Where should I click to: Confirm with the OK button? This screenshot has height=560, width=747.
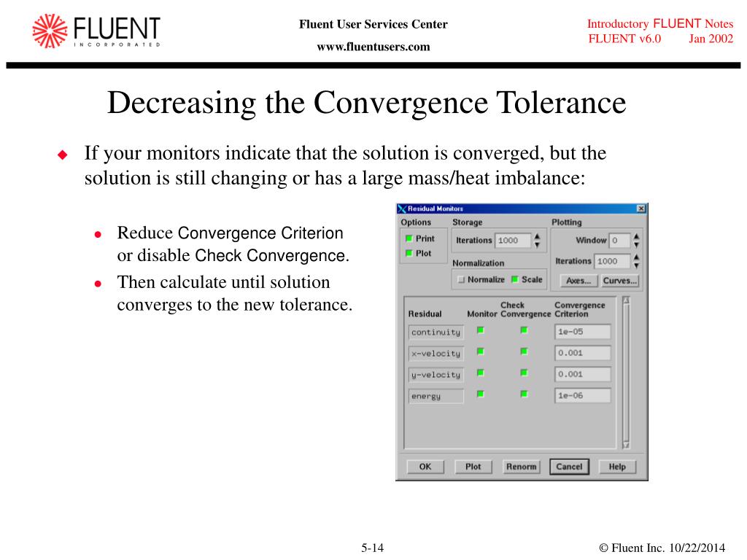click(x=425, y=467)
